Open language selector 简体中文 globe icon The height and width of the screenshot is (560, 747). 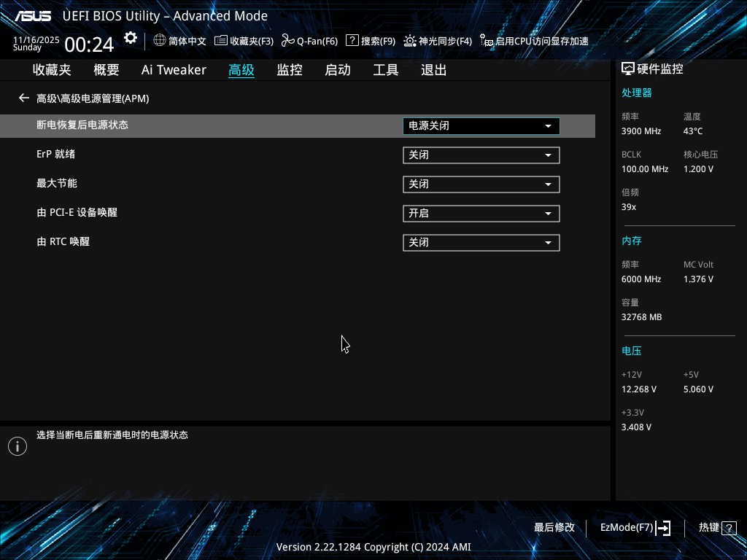click(179, 42)
